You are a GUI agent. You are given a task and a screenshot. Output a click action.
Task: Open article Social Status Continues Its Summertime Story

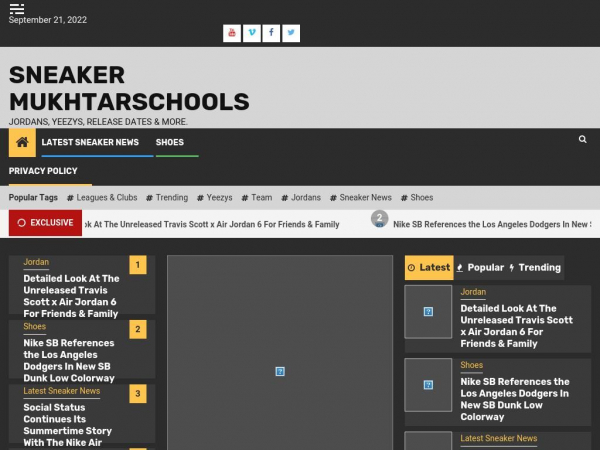(67, 425)
